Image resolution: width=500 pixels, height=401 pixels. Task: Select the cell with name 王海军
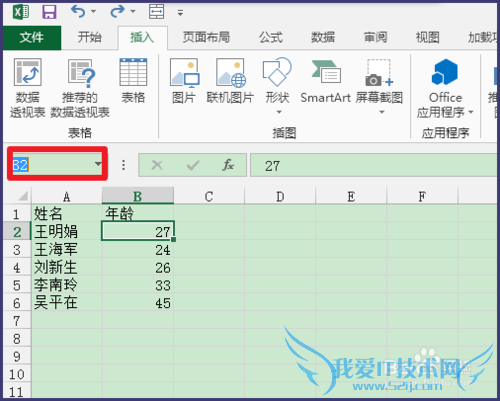pyautogui.click(x=67, y=249)
